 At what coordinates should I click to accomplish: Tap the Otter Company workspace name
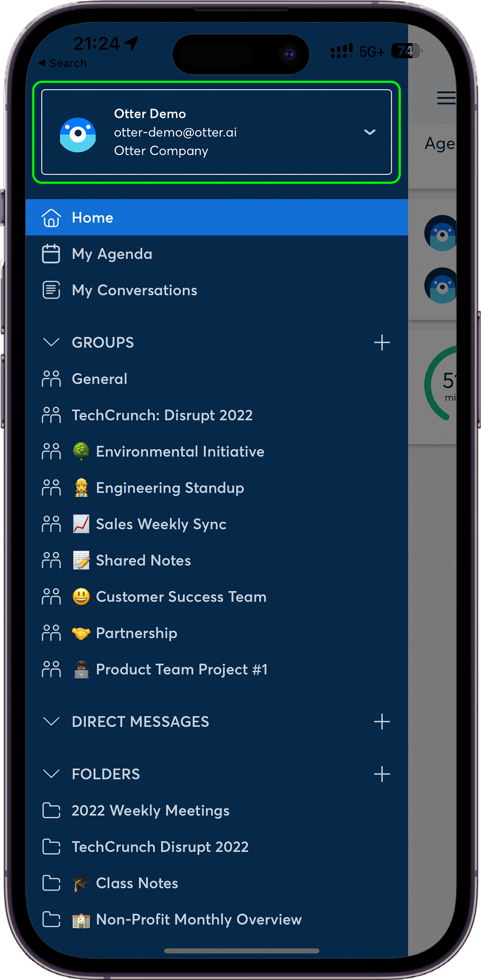pos(161,151)
